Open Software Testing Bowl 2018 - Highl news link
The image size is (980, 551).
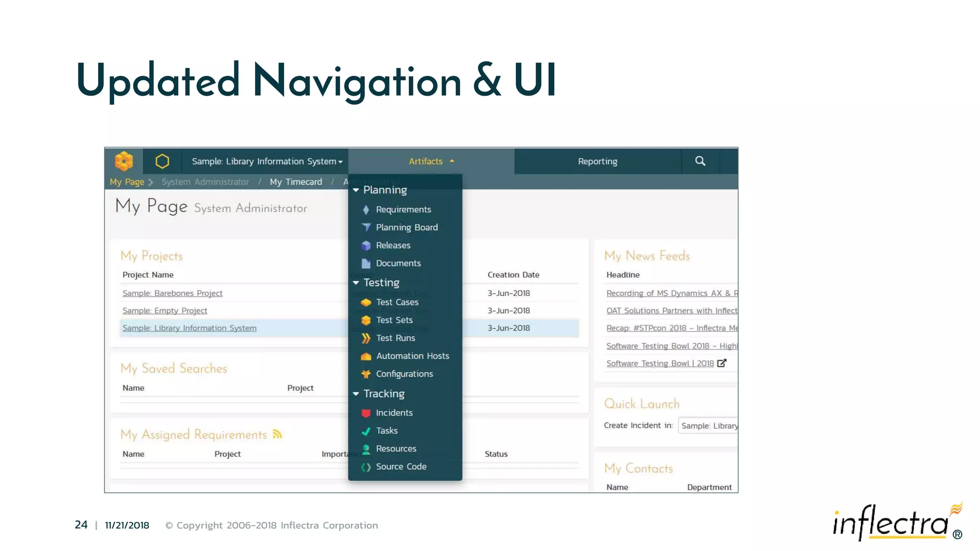point(672,346)
